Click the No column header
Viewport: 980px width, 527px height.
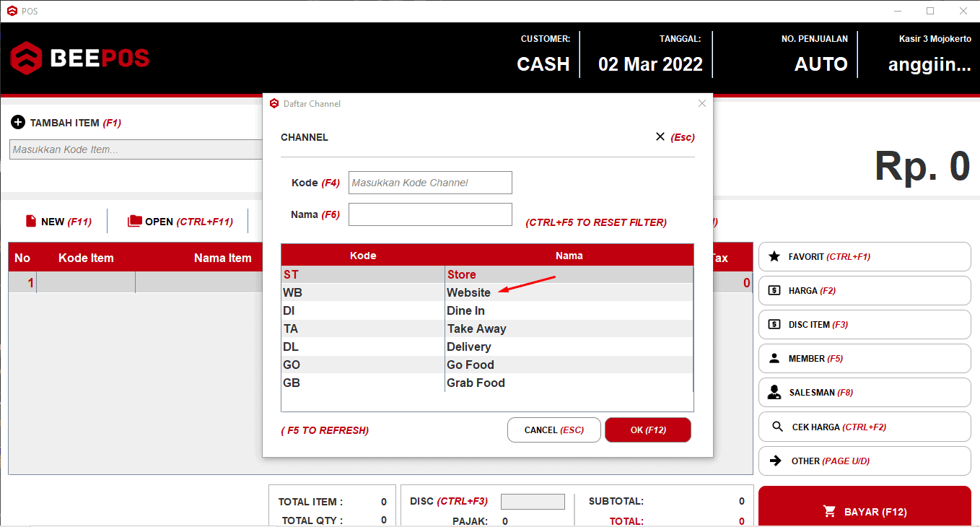point(22,258)
